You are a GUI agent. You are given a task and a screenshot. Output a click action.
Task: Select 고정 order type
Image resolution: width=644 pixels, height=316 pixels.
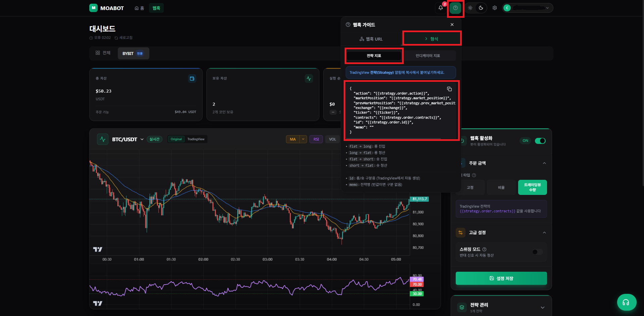point(470,188)
